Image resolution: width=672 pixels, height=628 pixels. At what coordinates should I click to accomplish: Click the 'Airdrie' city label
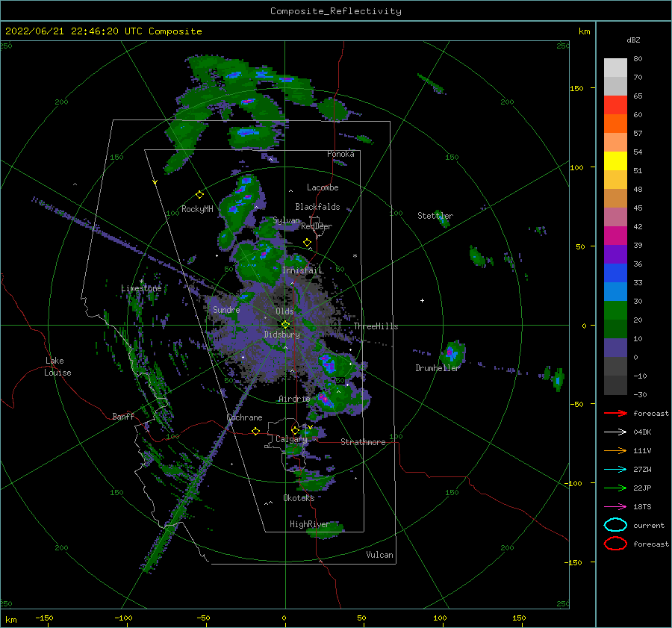click(294, 399)
